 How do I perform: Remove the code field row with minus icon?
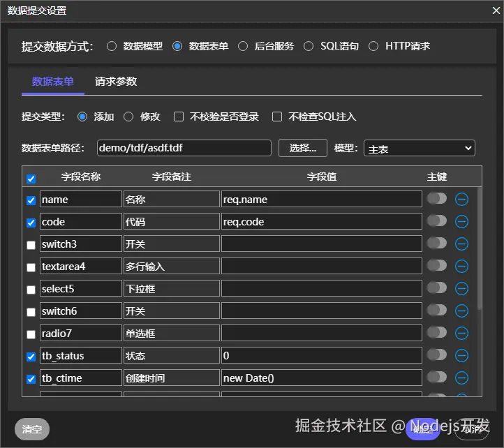461,221
